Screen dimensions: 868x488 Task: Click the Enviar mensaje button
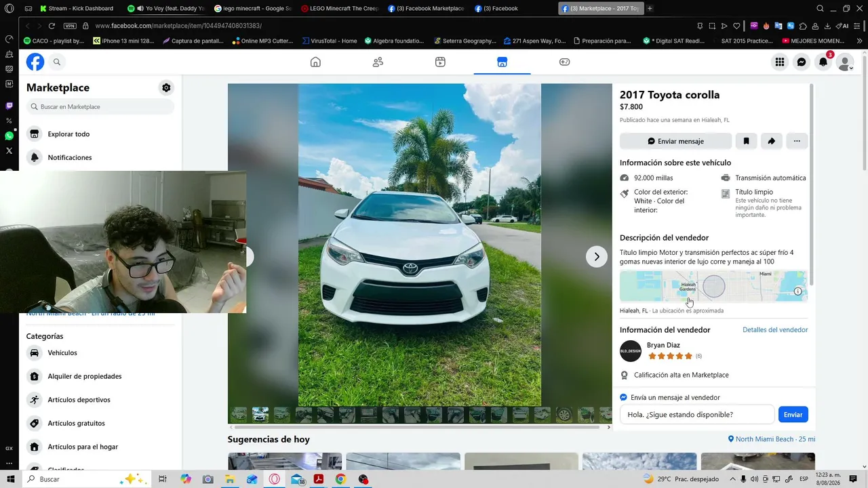click(x=675, y=141)
